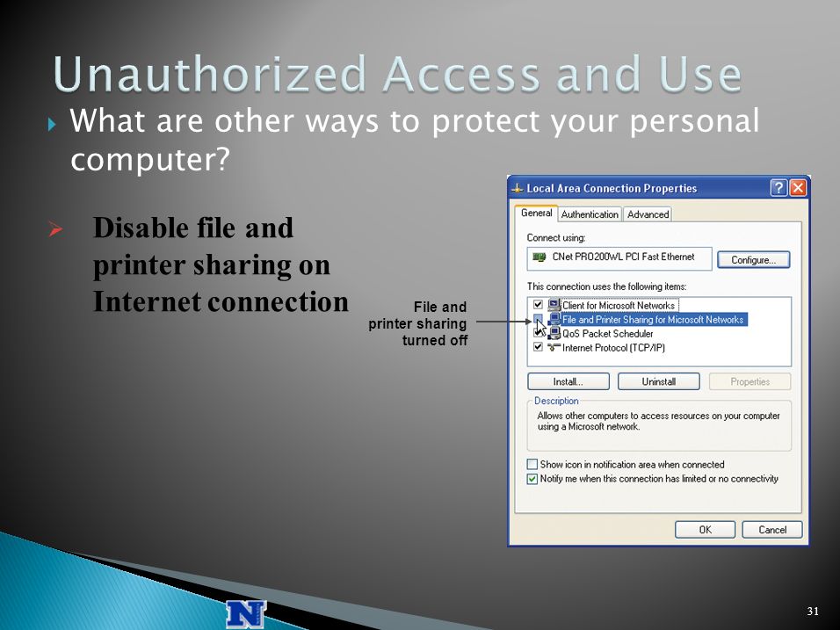Image resolution: width=840 pixels, height=630 pixels.
Task: Click 'This connection uses the following items' label
Action: (606, 286)
